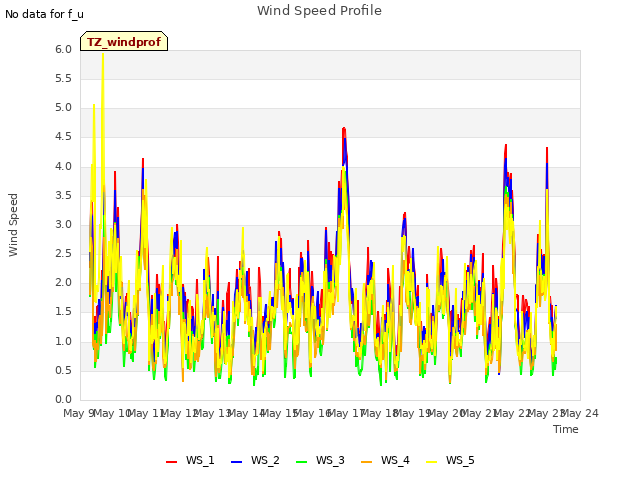This screenshot has height=480, width=640.
Task: Click the yellow WS_5 legend swatch
Action: point(431,462)
